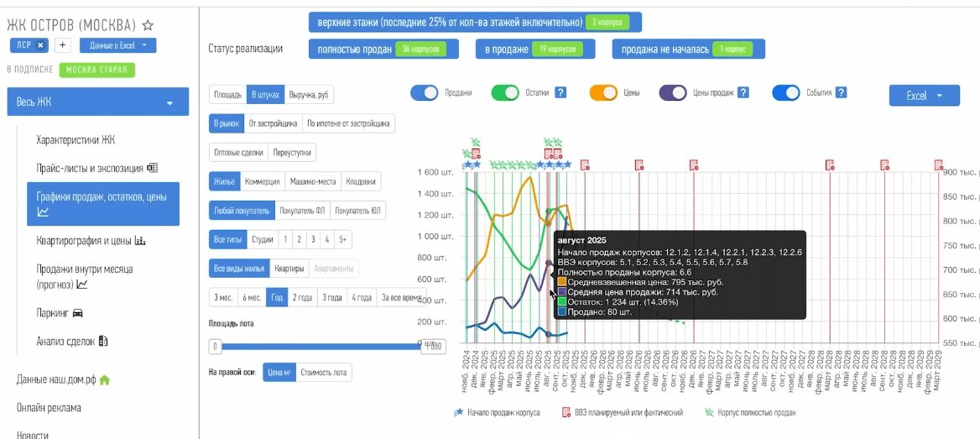Select the верхние этажи filter pill
The height and width of the screenshot is (439, 980).
475,22
